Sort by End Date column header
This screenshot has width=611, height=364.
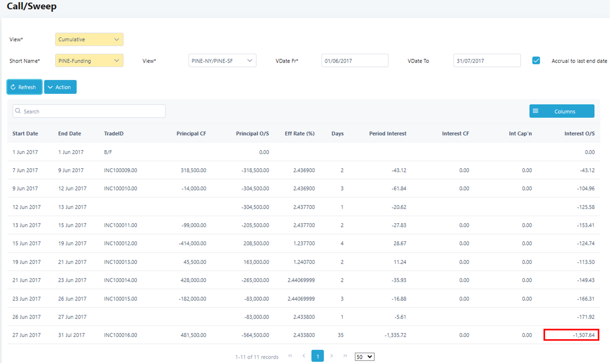(x=69, y=134)
